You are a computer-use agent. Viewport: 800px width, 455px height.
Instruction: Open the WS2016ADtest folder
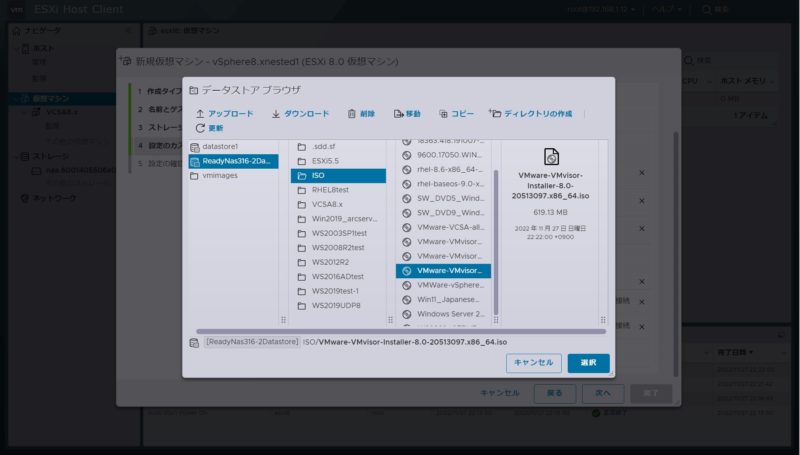(338, 276)
